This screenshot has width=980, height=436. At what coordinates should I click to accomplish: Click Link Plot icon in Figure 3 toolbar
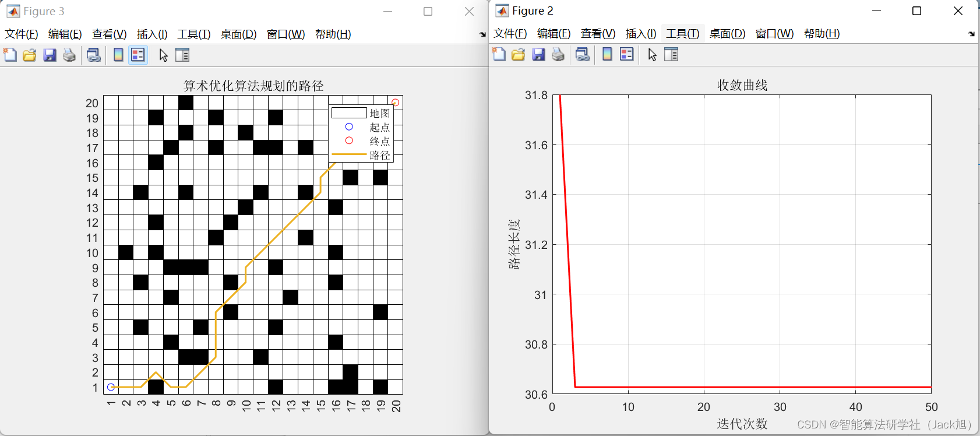point(93,55)
